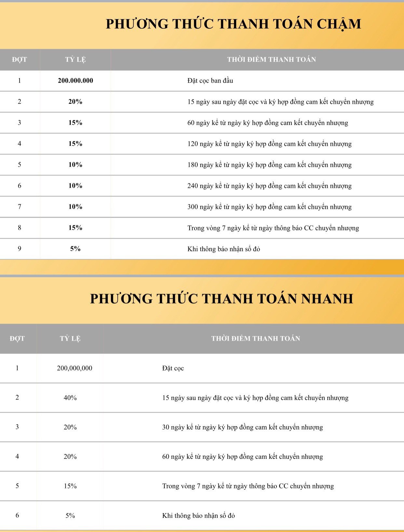Click the "20%" rate in the CHẬM table
This screenshot has height=532, width=404.
pos(75,102)
